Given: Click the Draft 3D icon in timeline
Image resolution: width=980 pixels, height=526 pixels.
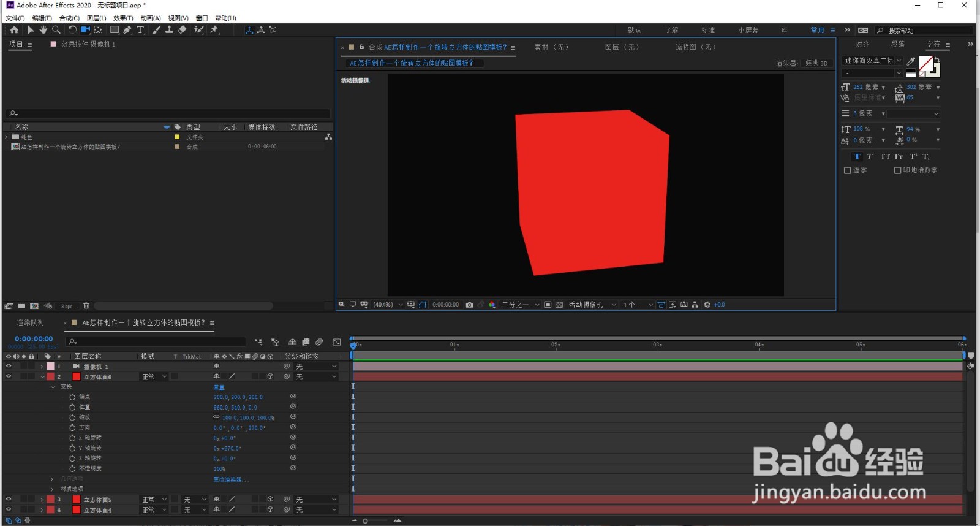Looking at the screenshot, I should [275, 342].
